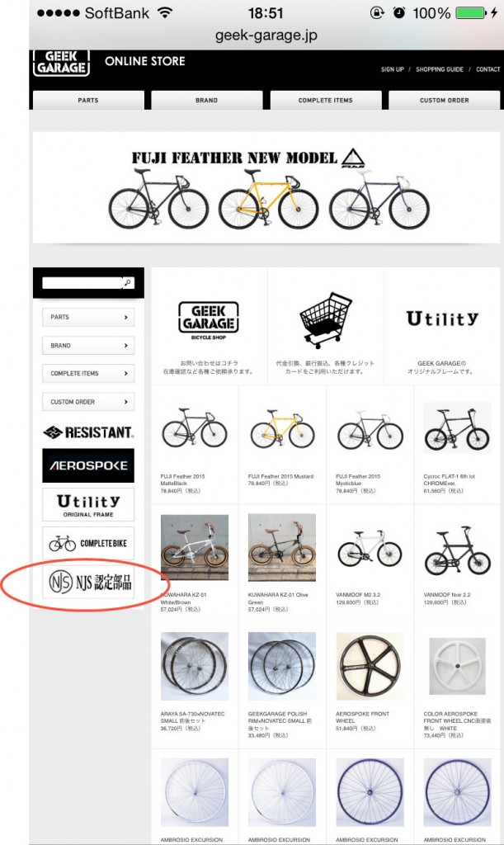The image size is (504, 845).
Task: Open the SIGN UP link
Action: (392, 69)
